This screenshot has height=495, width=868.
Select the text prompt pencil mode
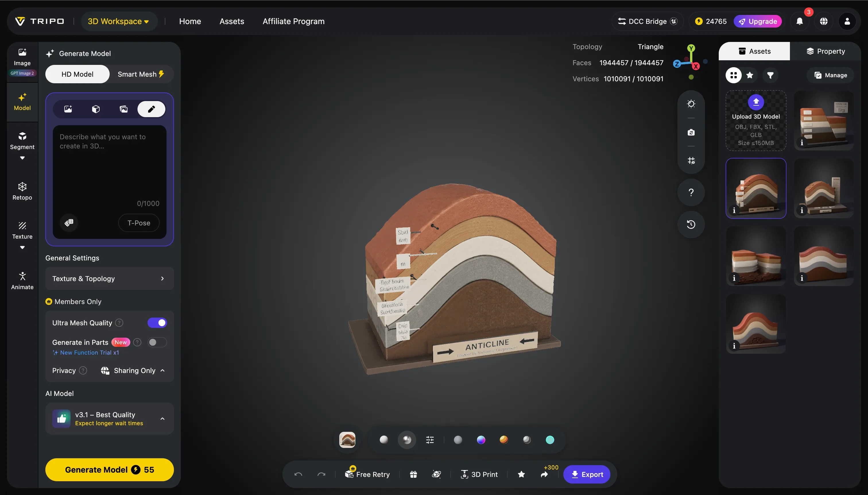click(151, 109)
